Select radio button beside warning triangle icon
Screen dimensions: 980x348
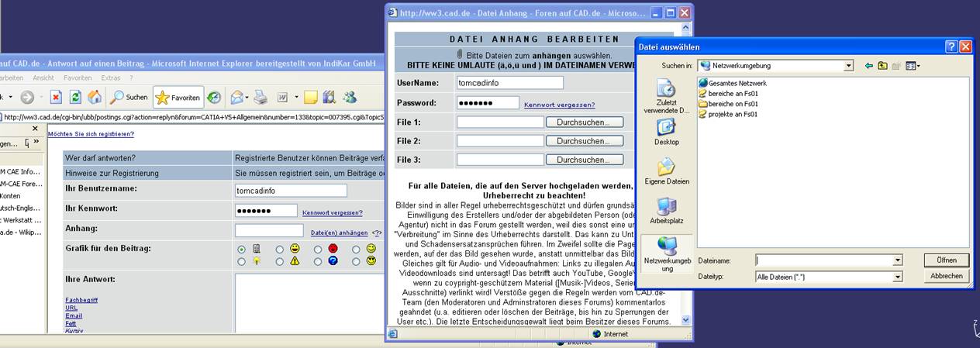(280, 262)
